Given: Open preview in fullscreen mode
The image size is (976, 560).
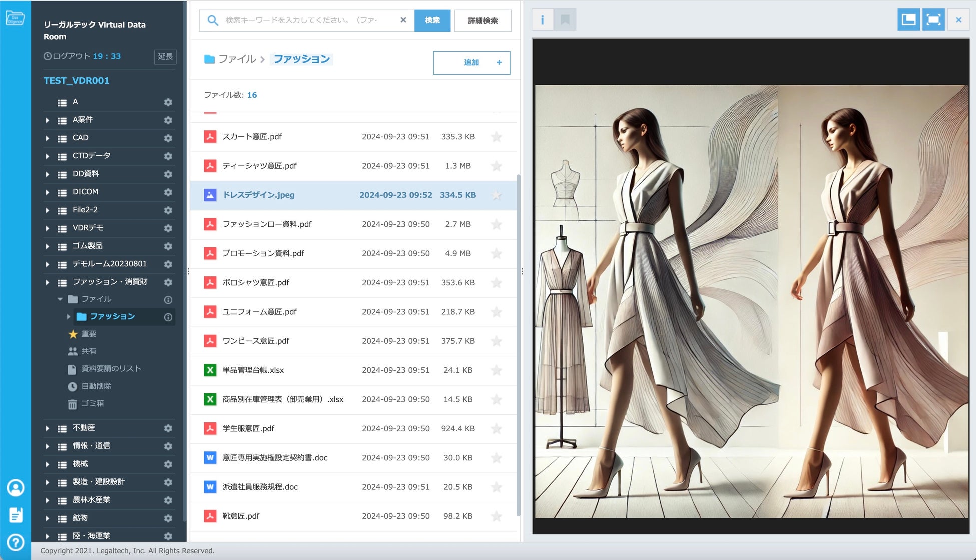Looking at the screenshot, I should click(x=933, y=20).
